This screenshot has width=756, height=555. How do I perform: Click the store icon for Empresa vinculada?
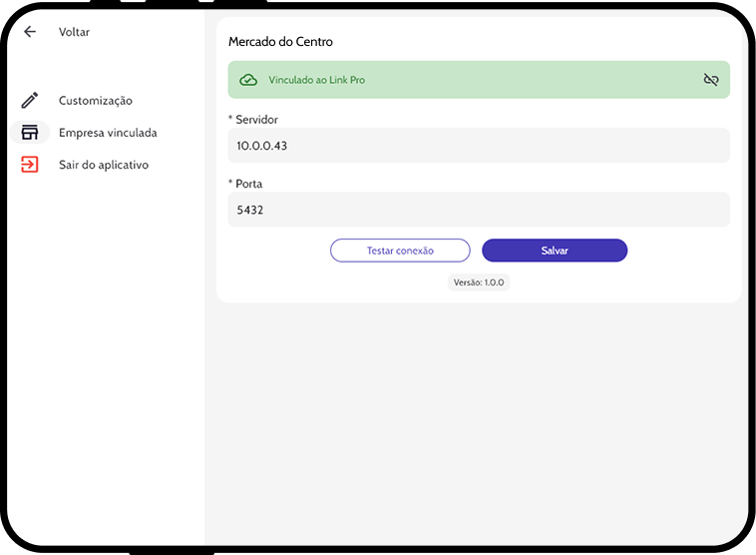(x=30, y=133)
